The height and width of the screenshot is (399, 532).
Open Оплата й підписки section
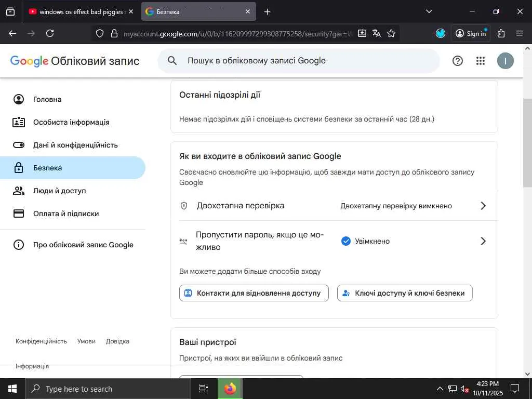pos(73,214)
